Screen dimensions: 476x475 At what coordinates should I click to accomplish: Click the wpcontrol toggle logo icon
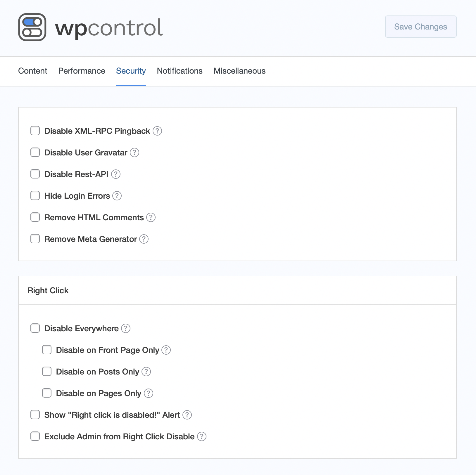32,27
